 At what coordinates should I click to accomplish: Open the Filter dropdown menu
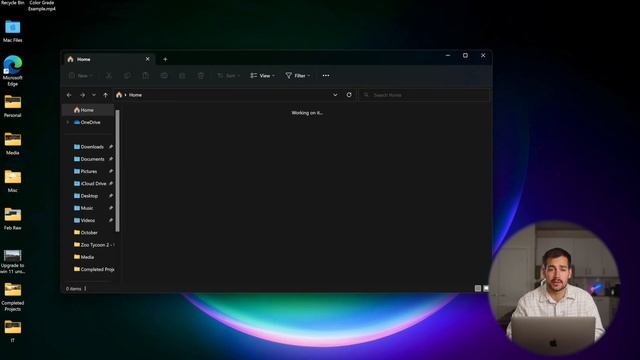coord(298,76)
